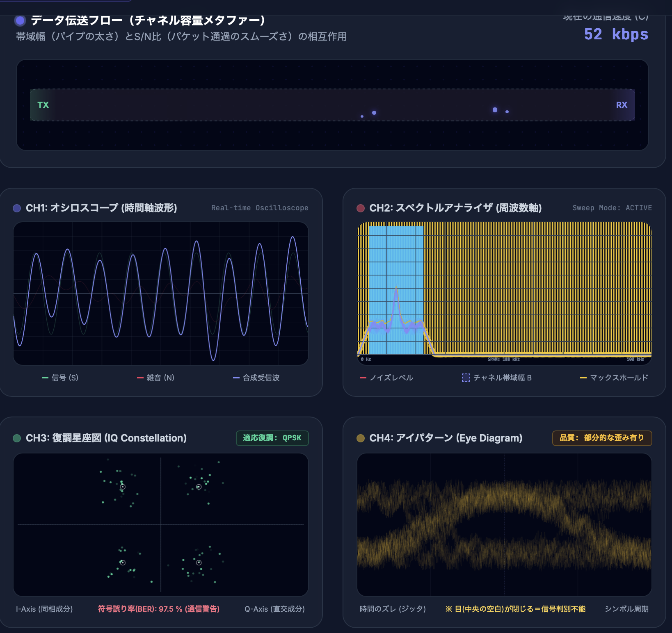
Task: Click the シンボル周期 label
Action: point(627,609)
